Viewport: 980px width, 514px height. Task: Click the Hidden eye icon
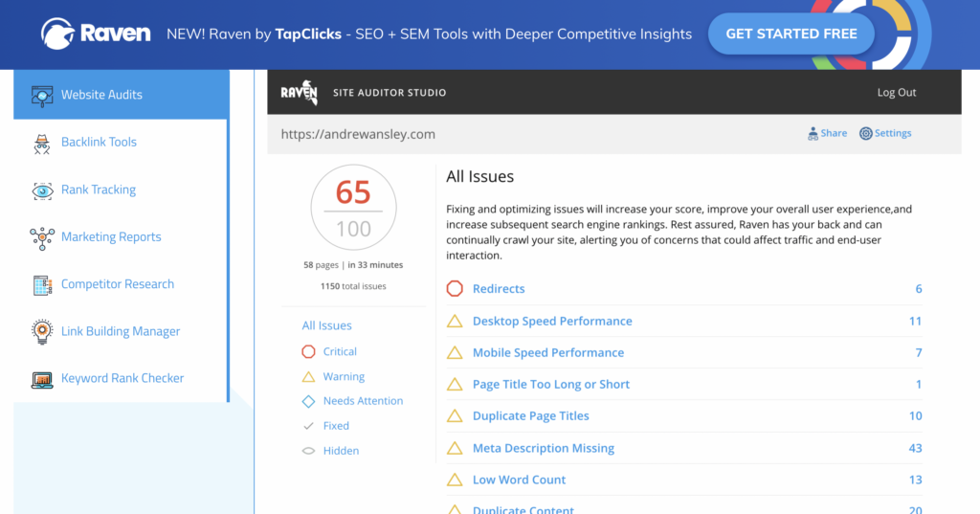coord(308,451)
